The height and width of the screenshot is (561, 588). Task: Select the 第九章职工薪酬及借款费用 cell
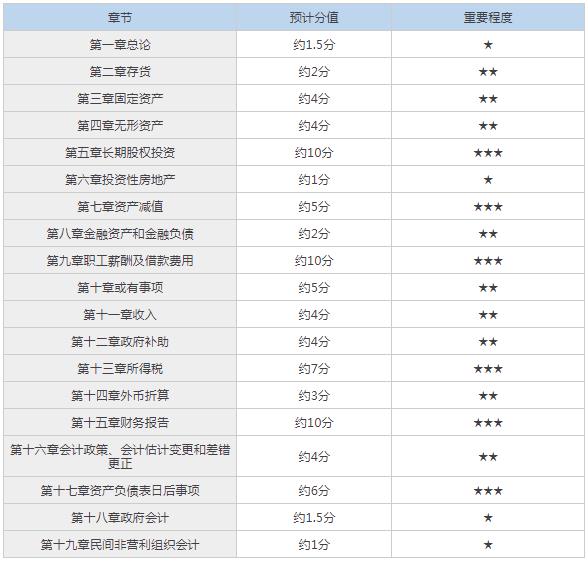click(x=120, y=261)
